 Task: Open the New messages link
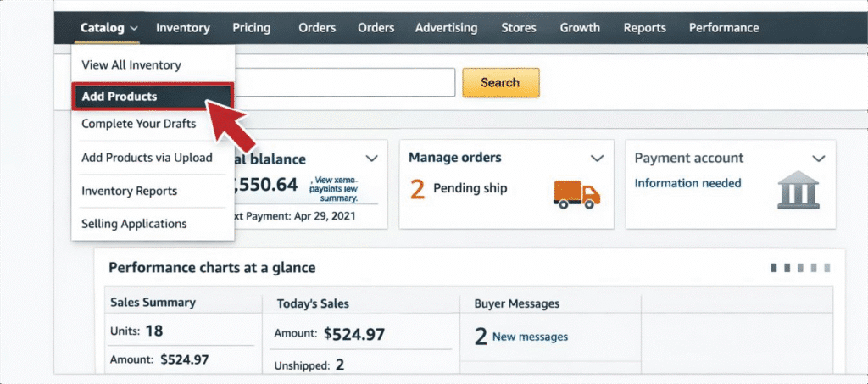coord(530,337)
